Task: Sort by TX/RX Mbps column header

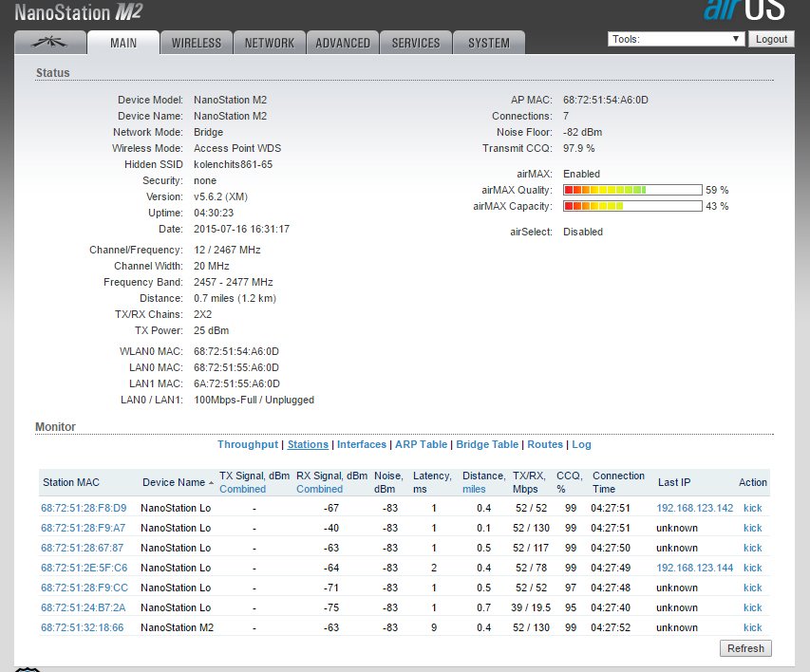Action: (529, 482)
